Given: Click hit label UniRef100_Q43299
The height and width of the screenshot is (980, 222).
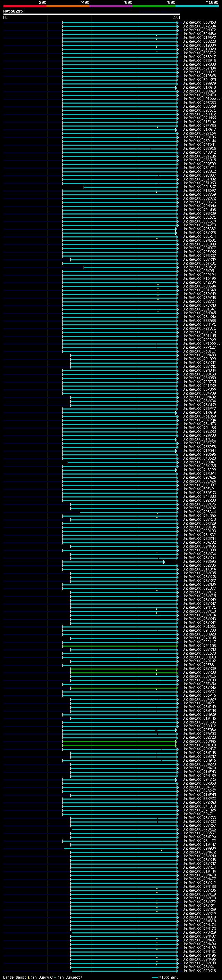Looking at the screenshot, I should (199, 470).
